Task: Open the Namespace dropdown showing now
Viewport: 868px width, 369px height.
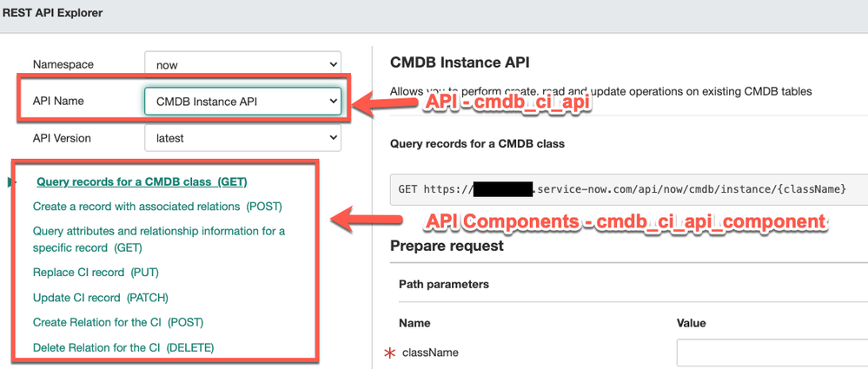Action: [242, 65]
